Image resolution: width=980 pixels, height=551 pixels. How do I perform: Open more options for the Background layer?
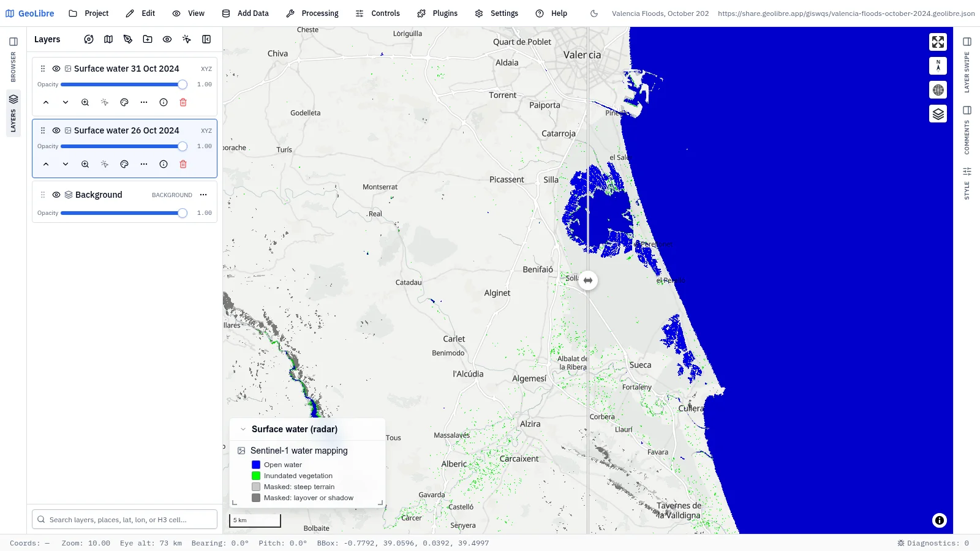coord(203,195)
